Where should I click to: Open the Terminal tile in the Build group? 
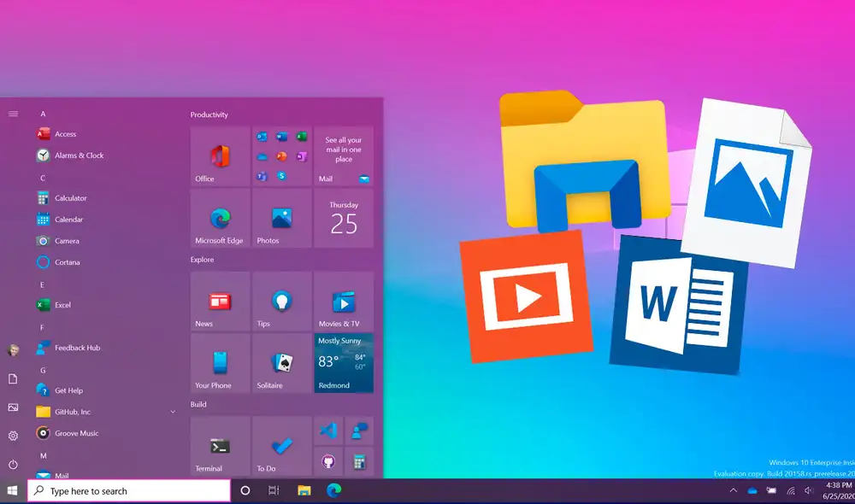click(219, 447)
